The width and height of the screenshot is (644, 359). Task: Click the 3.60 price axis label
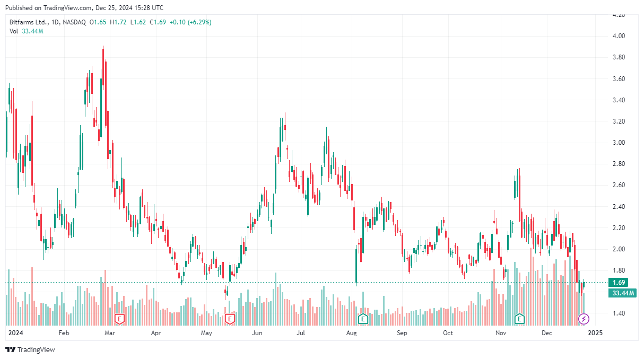619,79
